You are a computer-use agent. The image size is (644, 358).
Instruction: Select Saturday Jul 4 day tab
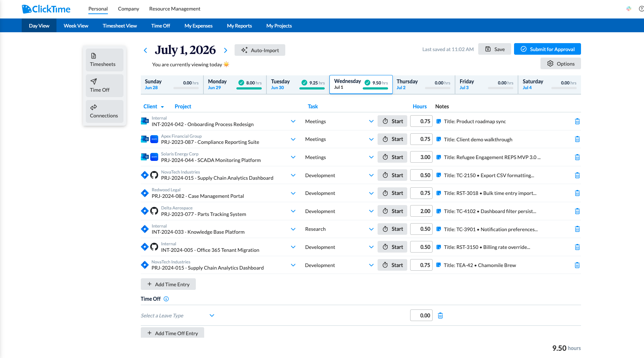point(550,84)
